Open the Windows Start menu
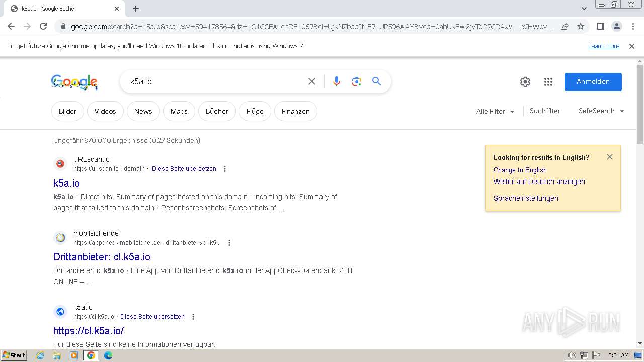This screenshot has height=362, width=644. click(x=14, y=355)
